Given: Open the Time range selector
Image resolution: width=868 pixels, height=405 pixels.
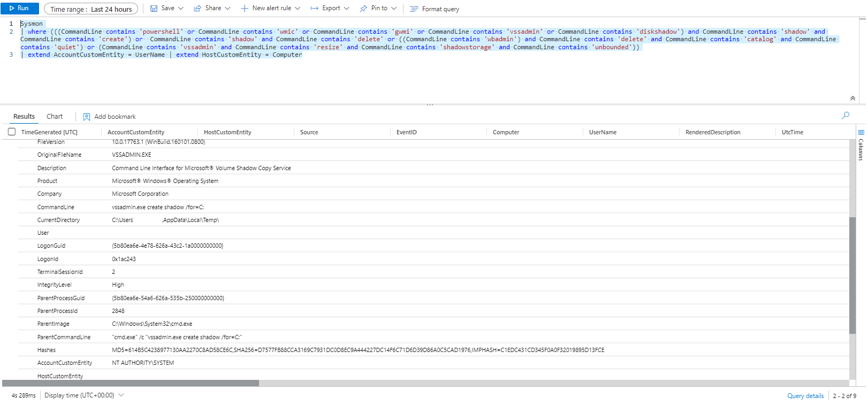Looking at the screenshot, I should point(91,9).
